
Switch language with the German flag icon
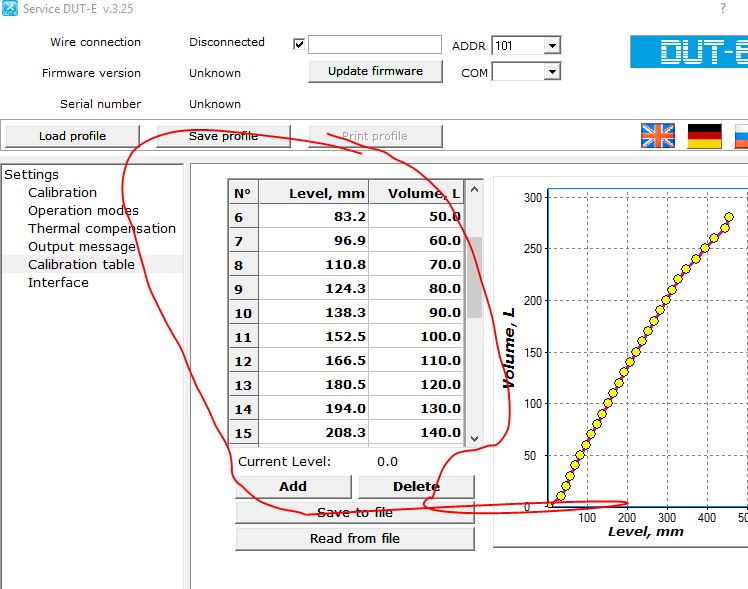[x=705, y=136]
